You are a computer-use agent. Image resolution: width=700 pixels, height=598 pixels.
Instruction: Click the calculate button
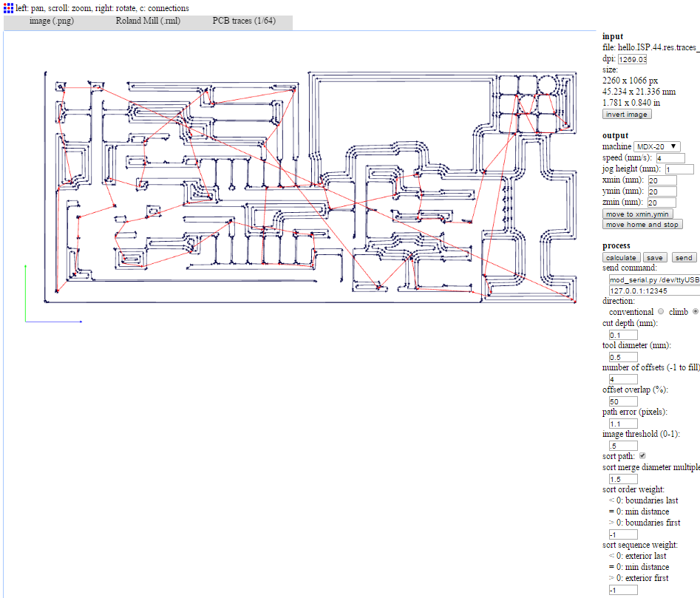(622, 257)
